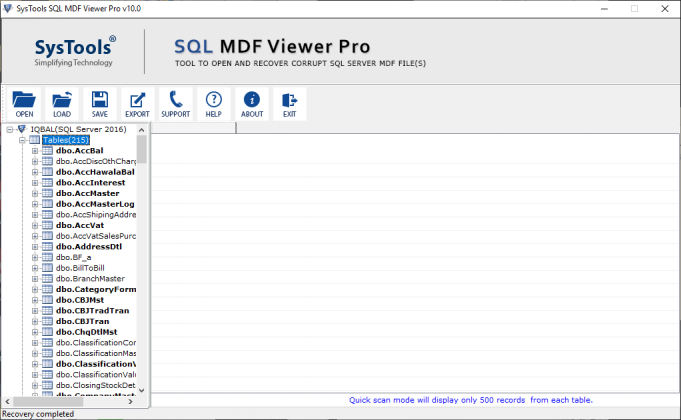Click tree panel scroll down arrow
Screen dimensions: 681x420
[142, 390]
